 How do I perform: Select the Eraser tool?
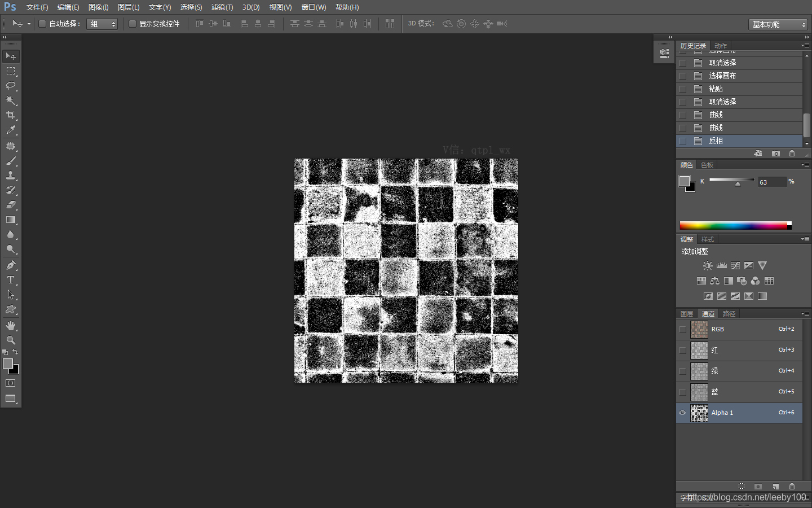(11, 205)
